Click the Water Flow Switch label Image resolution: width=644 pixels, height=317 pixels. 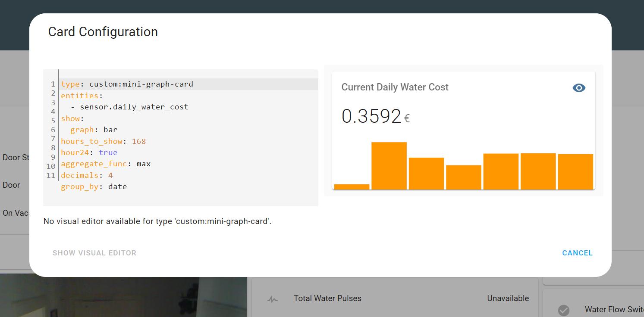click(613, 309)
